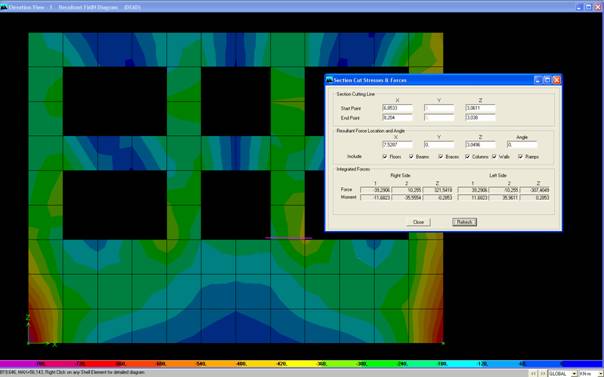Screen dimensions: 604x377
Task: Click the previous step arrow in status bar
Action: (x=533, y=374)
